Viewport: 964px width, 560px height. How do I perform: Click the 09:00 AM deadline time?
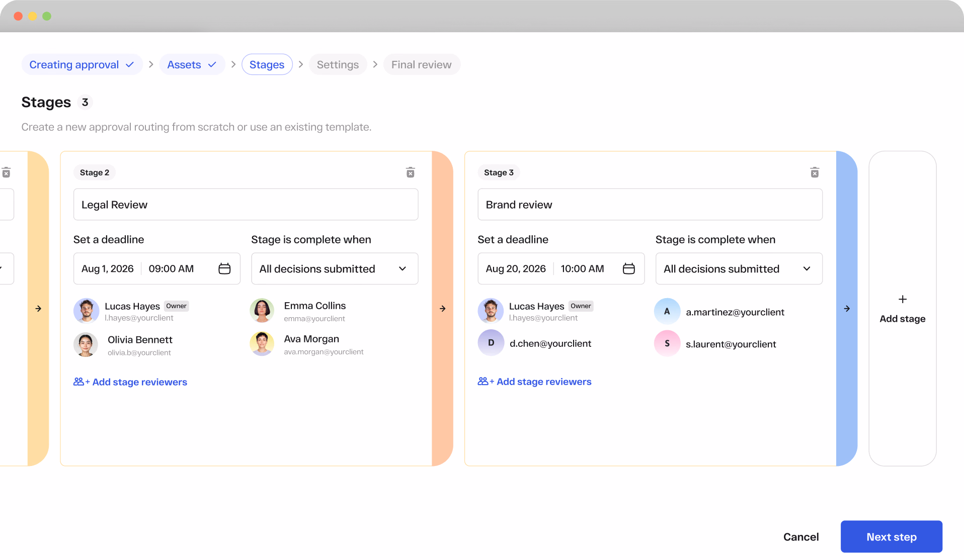coord(171,268)
